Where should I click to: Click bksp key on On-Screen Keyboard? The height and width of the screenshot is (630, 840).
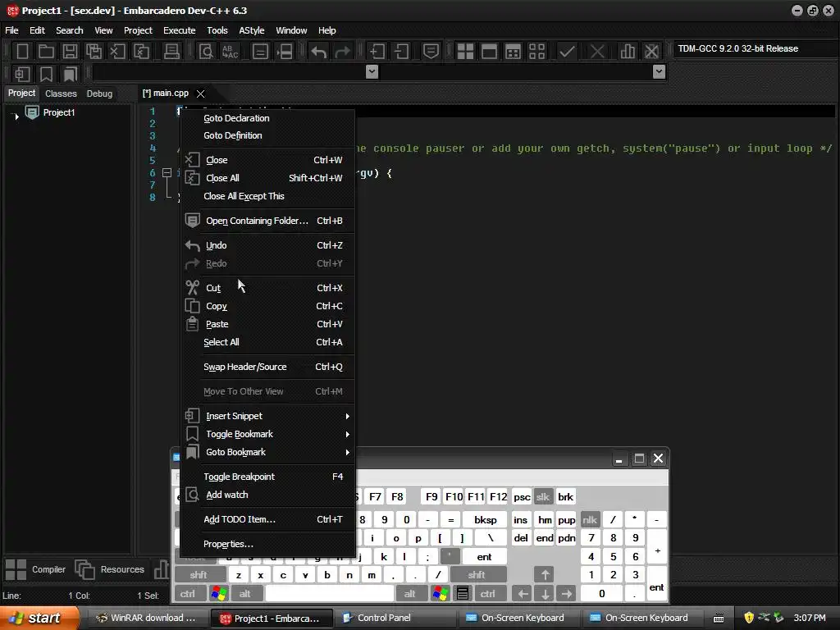tap(486, 520)
